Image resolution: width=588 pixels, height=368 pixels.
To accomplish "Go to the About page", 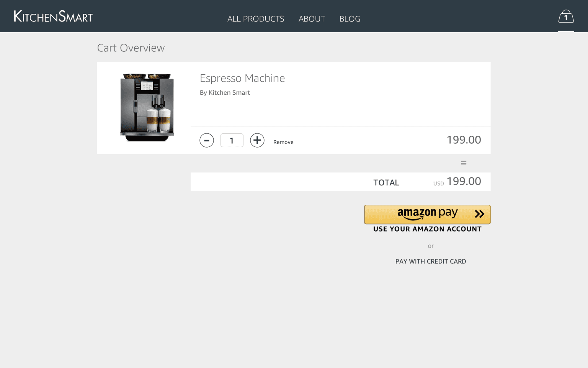I will point(312,19).
